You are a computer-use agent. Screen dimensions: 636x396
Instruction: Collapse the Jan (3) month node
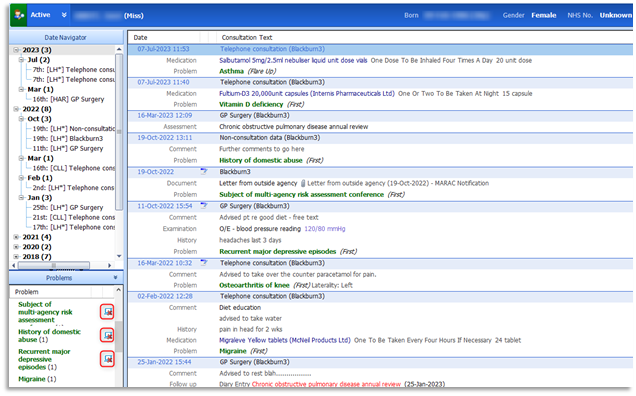(21, 198)
